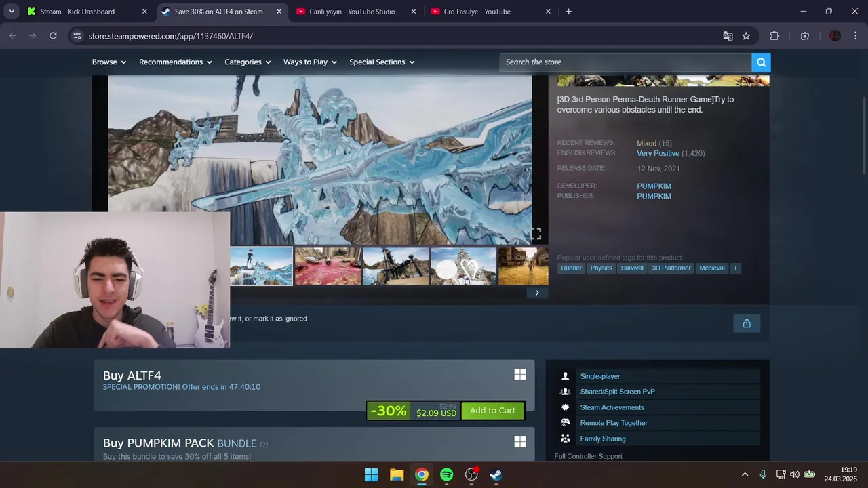Click the Physics tag
The width and height of the screenshot is (868, 488).
click(x=601, y=268)
